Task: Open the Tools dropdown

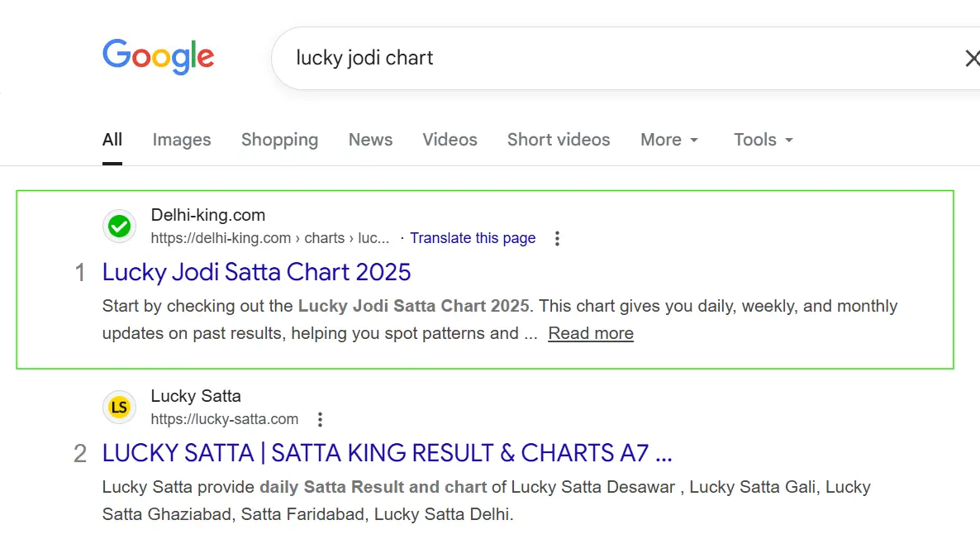Action: (763, 140)
